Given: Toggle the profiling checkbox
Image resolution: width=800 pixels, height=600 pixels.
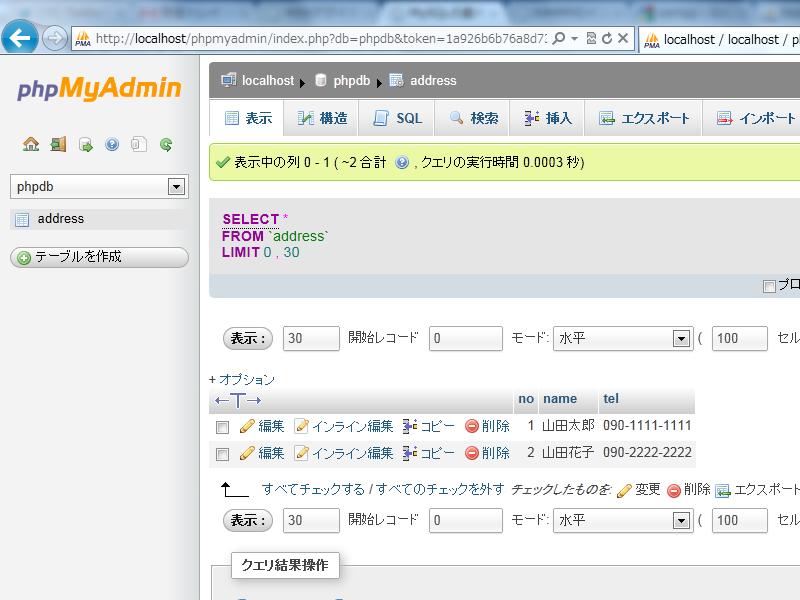Looking at the screenshot, I should coord(769,286).
